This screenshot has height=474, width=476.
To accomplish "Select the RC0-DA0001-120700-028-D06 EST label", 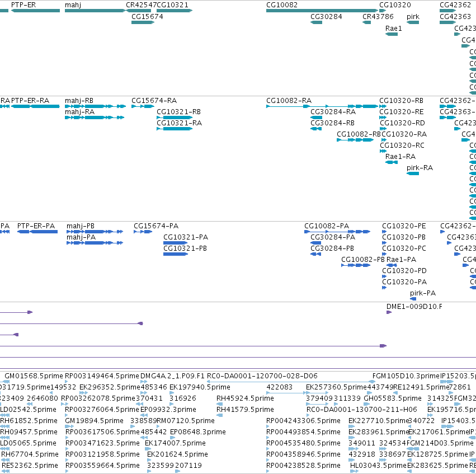I will click(262, 376).
